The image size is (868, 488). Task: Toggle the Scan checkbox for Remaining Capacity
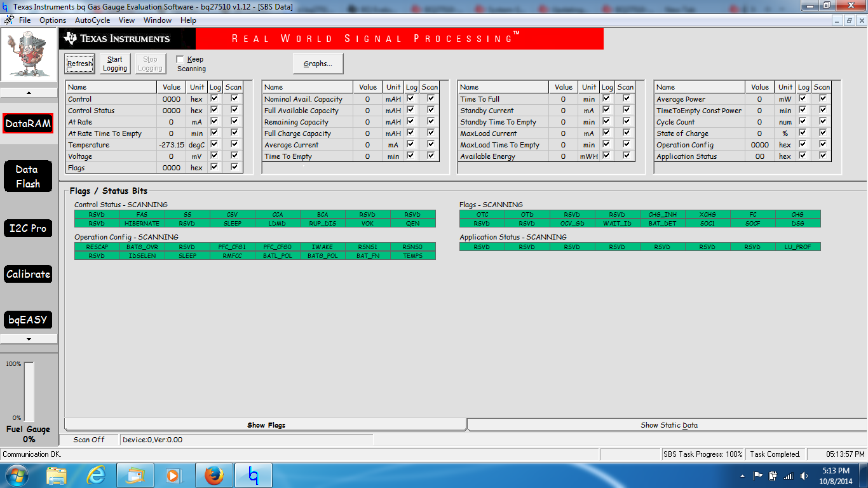pos(431,121)
